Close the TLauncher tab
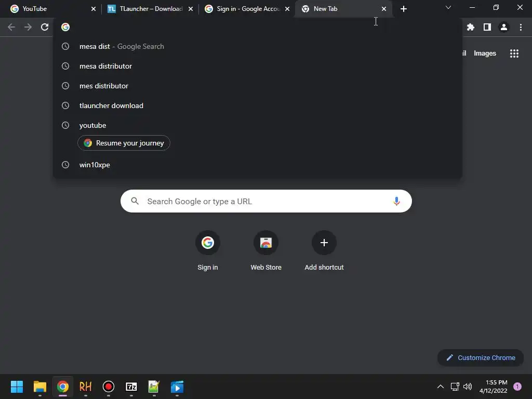The image size is (532, 399). [x=191, y=9]
